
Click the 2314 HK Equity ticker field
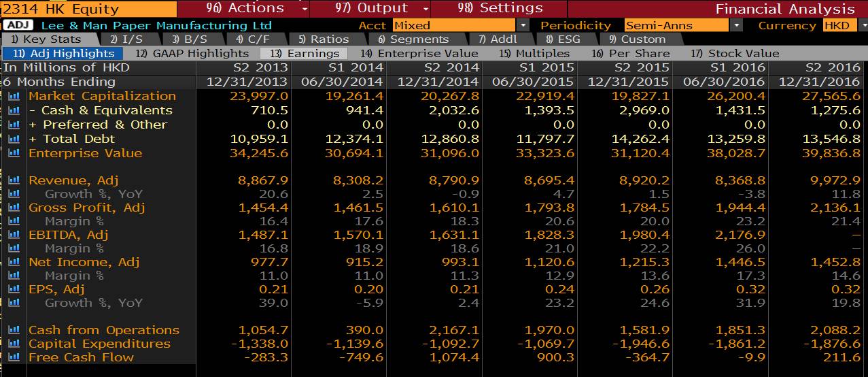click(88, 9)
